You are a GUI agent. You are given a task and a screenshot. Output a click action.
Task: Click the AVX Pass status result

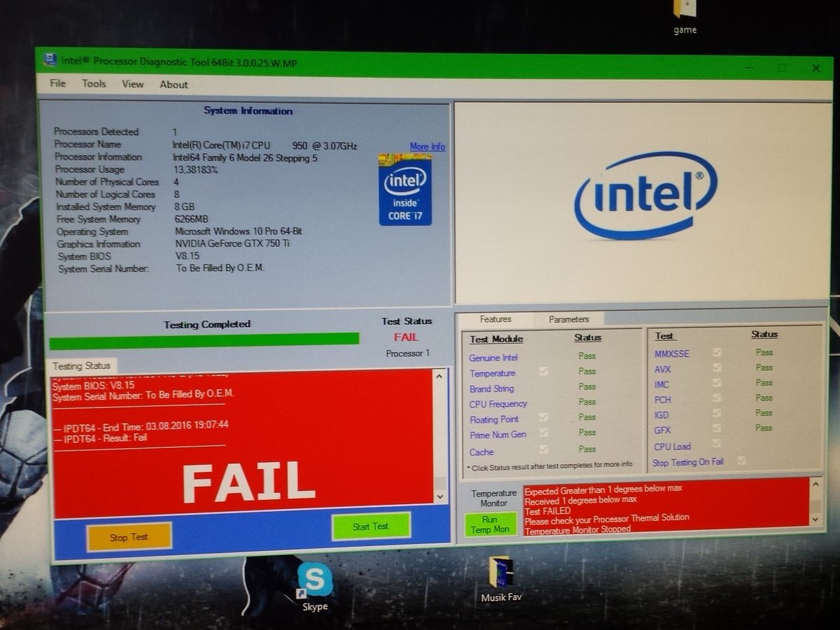tap(764, 367)
